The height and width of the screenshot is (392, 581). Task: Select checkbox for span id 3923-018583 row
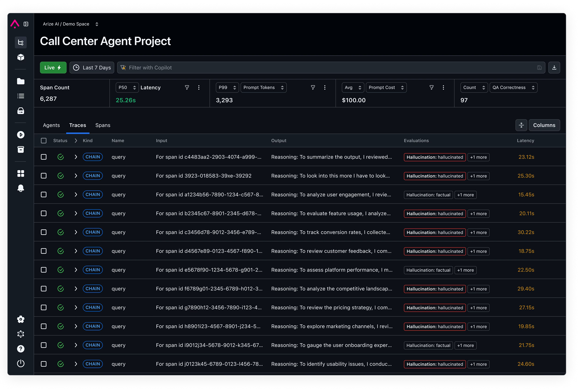44,176
